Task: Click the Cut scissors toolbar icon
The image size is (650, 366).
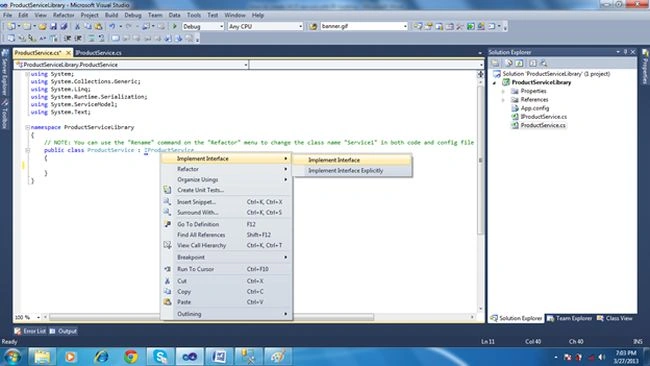Action: click(77, 26)
